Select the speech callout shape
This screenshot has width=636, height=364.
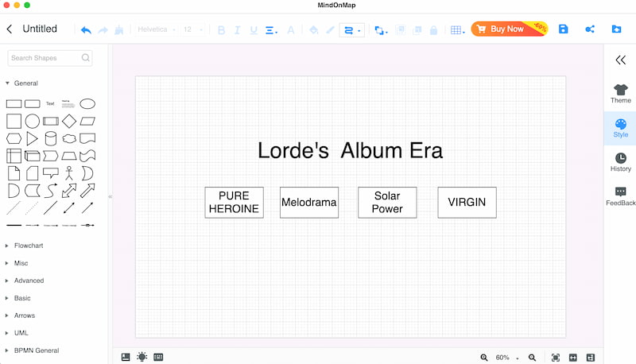pyautogui.click(x=51, y=173)
